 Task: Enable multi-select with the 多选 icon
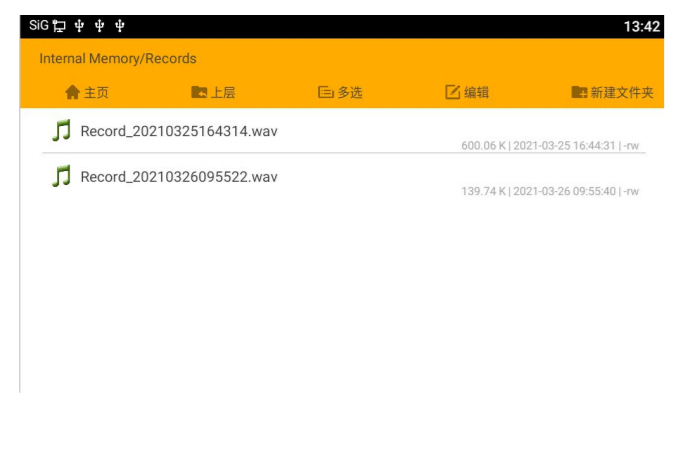(325, 92)
